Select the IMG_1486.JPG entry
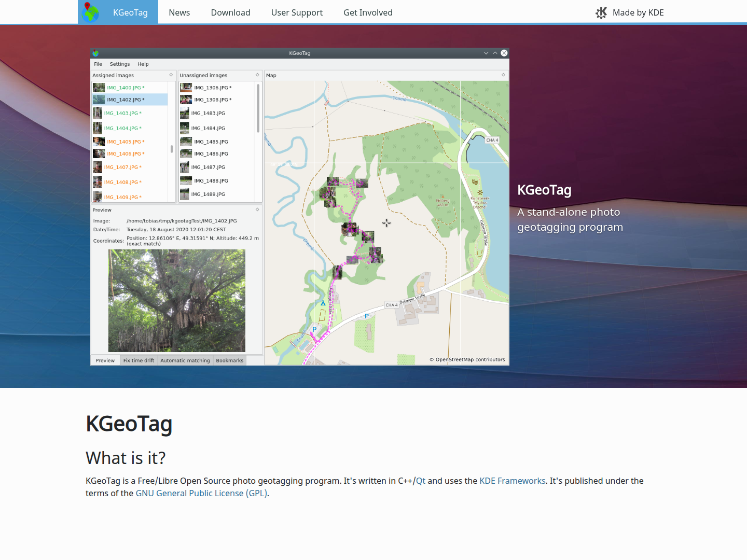The width and height of the screenshot is (747, 560). pos(211,154)
